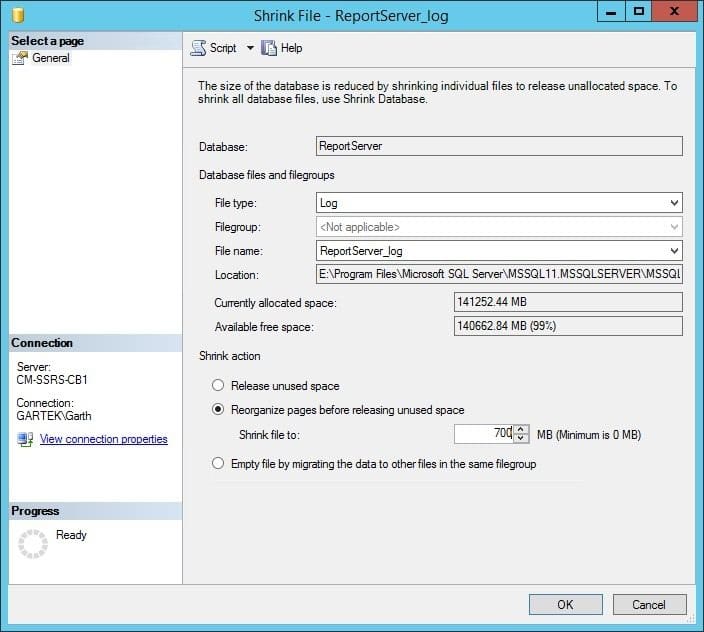Maximize the Shrink File window
Screen dimensions: 704x632
pos(638,12)
